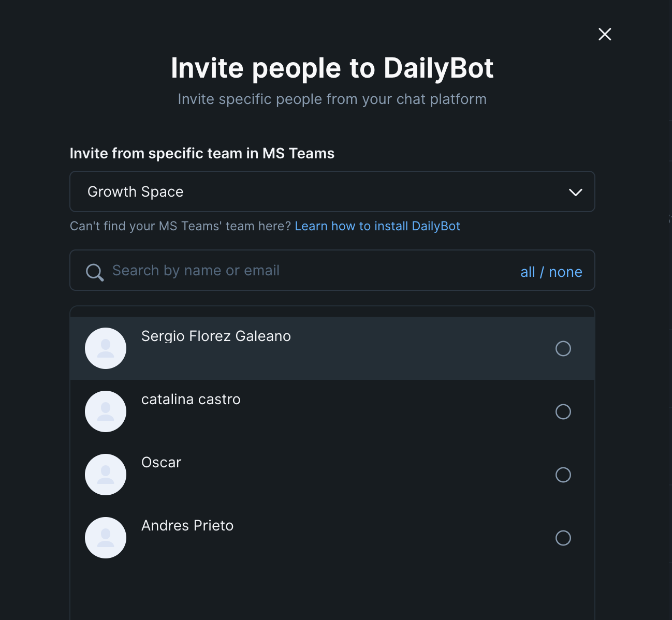
Task: Expand the team dropdown chevron arrow
Action: [x=576, y=192]
